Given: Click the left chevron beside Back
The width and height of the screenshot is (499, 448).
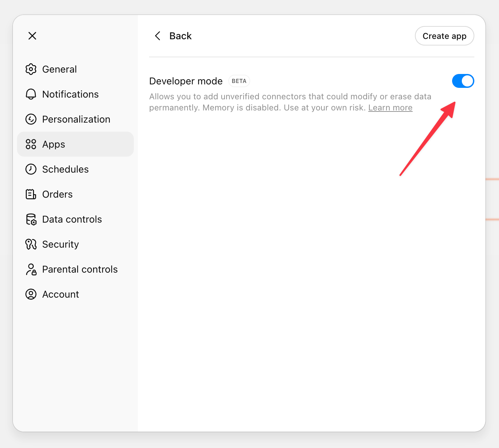Looking at the screenshot, I should coord(157,36).
